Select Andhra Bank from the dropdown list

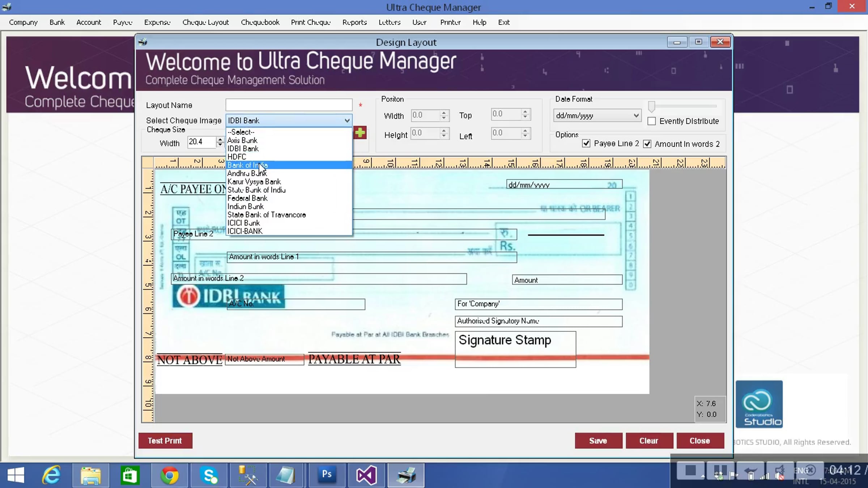tap(289, 174)
